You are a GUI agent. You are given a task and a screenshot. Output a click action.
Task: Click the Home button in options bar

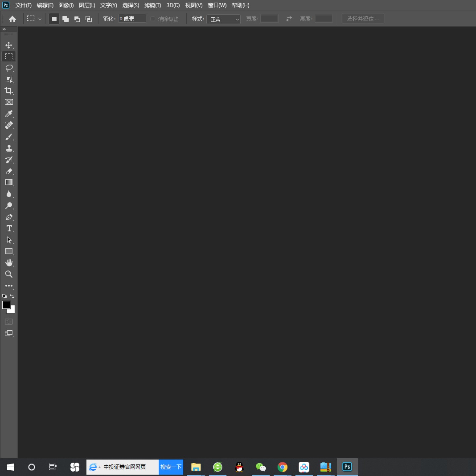pyautogui.click(x=13, y=19)
